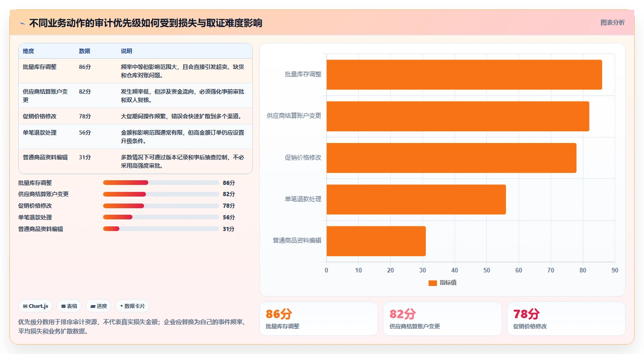Click the 82分 value in the table
The image size is (644, 354).
[85, 91]
